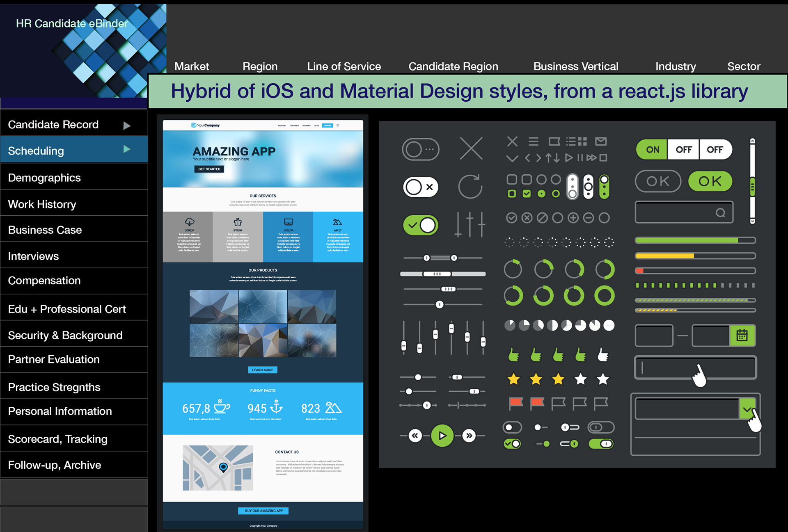The height and width of the screenshot is (532, 788).
Task: Expand the Scheduling submenu arrow
Action: [x=127, y=149]
